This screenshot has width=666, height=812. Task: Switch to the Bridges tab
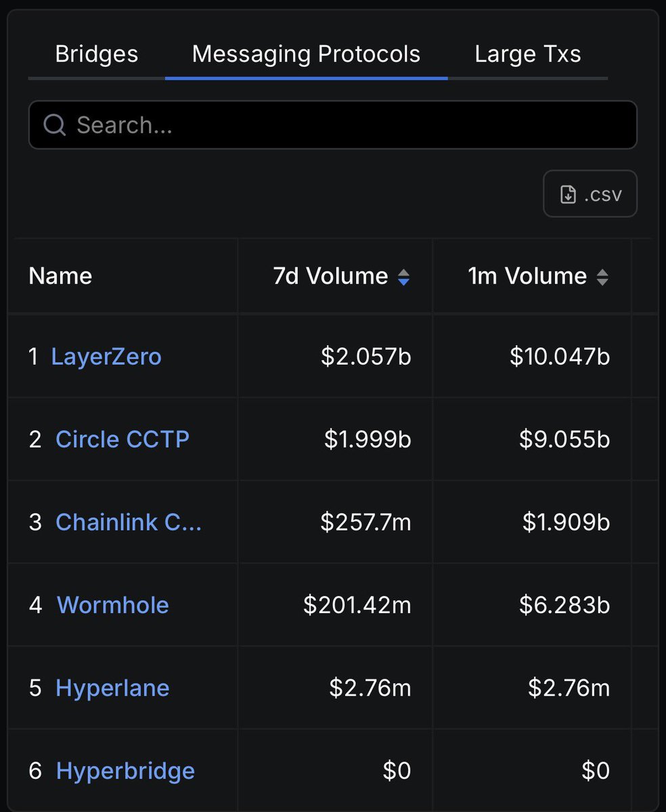coord(97,54)
